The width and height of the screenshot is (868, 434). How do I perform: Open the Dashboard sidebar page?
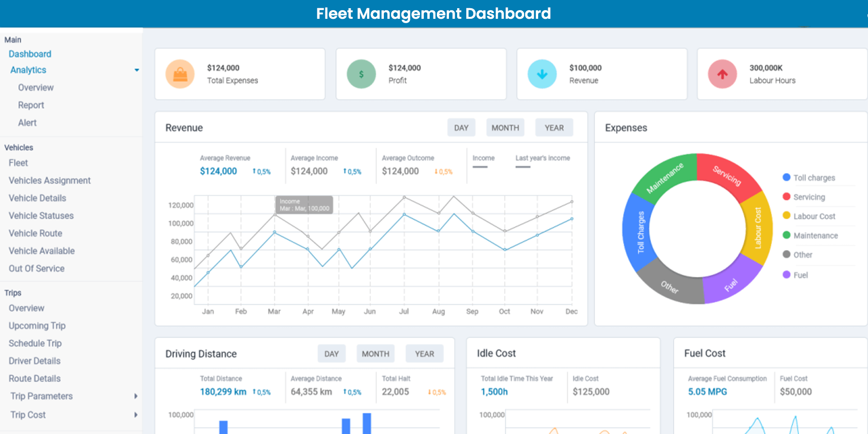click(30, 54)
